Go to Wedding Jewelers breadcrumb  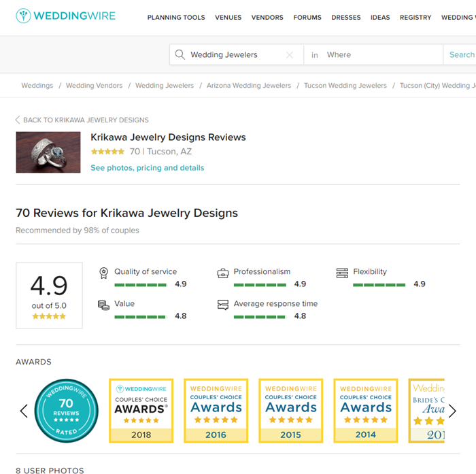[x=165, y=86]
